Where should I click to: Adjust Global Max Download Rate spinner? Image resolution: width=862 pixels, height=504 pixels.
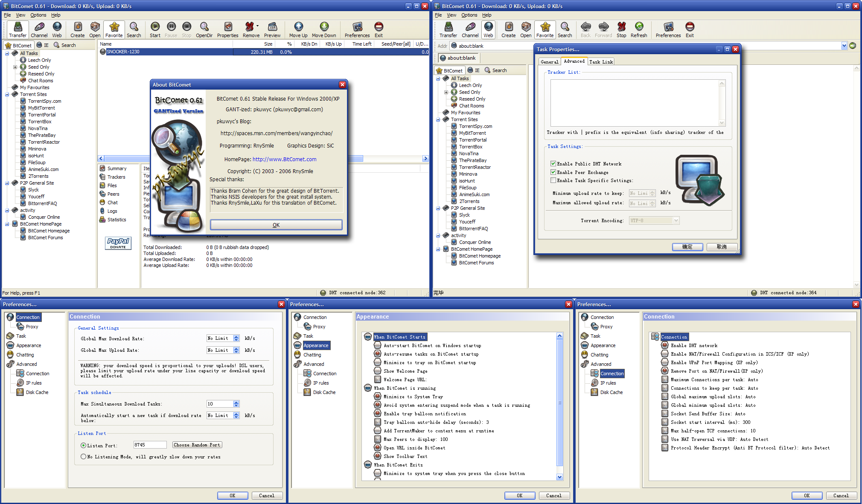[x=236, y=338]
